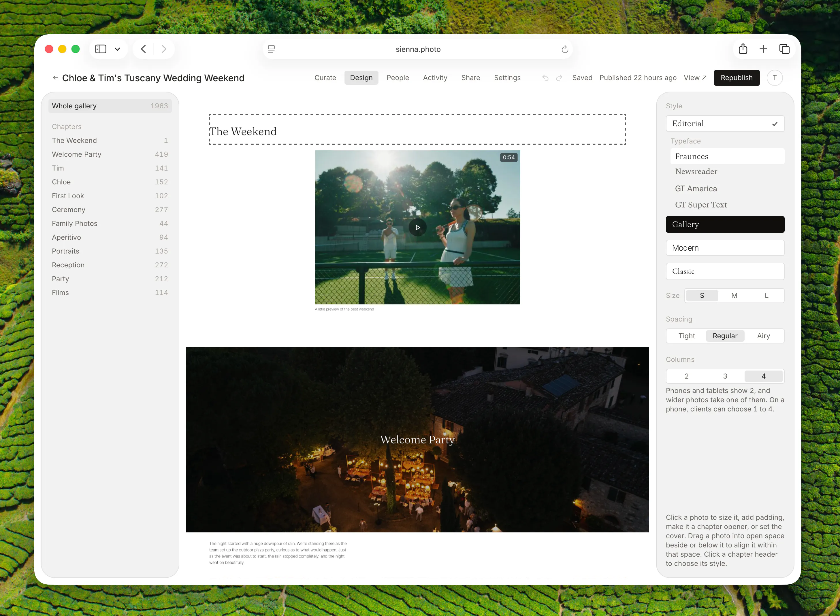Choose the Modern style

tap(725, 247)
